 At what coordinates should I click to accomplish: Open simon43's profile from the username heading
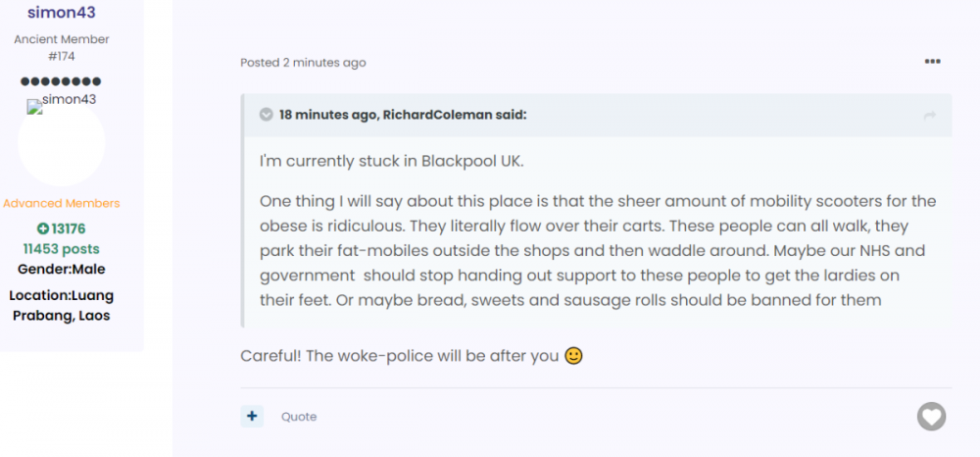(61, 13)
